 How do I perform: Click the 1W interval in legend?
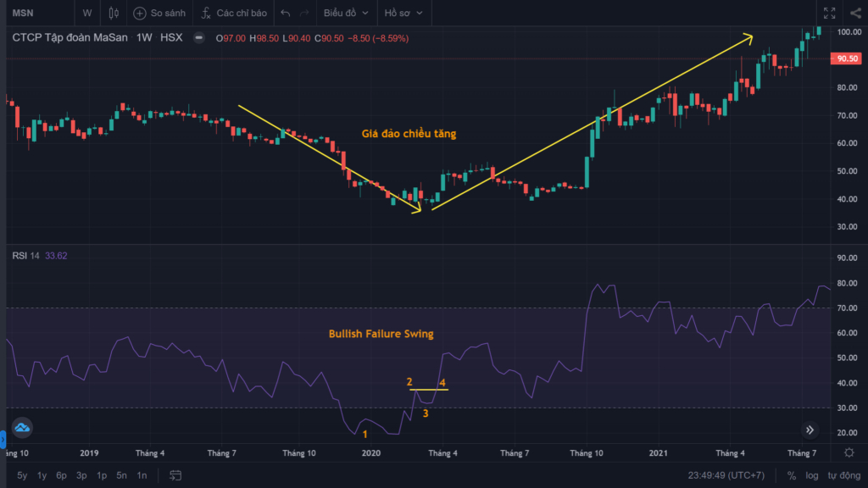144,37
